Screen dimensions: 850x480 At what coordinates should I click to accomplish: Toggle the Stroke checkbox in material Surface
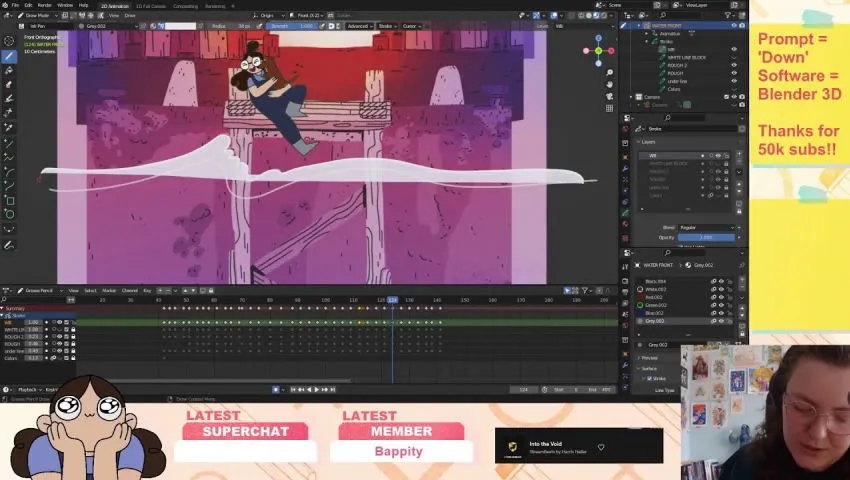(649, 379)
